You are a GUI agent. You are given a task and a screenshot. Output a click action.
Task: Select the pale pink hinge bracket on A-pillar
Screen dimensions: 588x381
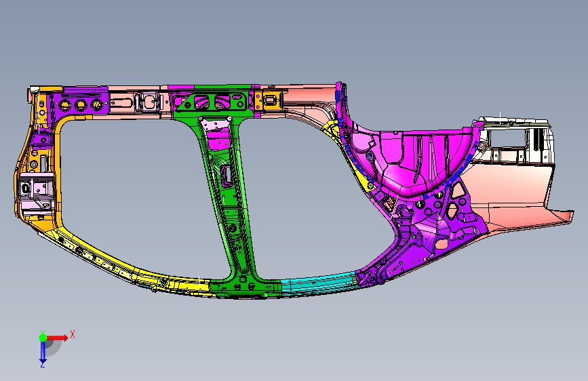click(37, 193)
